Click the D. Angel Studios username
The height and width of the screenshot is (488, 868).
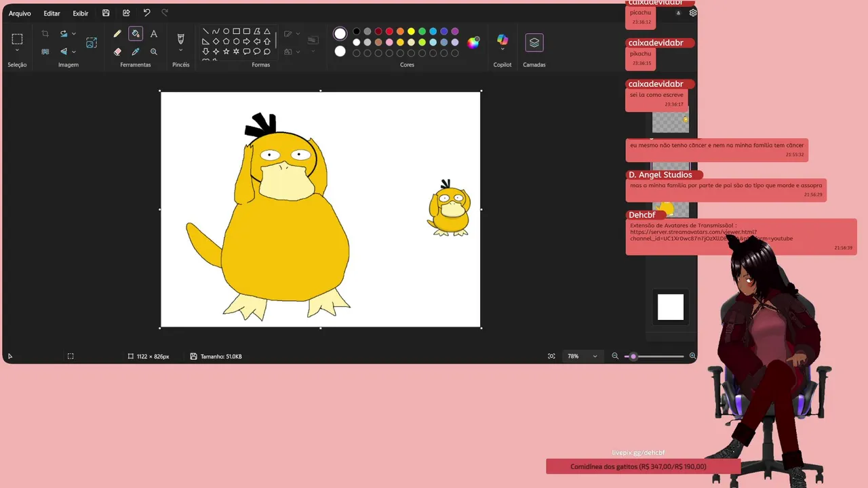click(660, 175)
